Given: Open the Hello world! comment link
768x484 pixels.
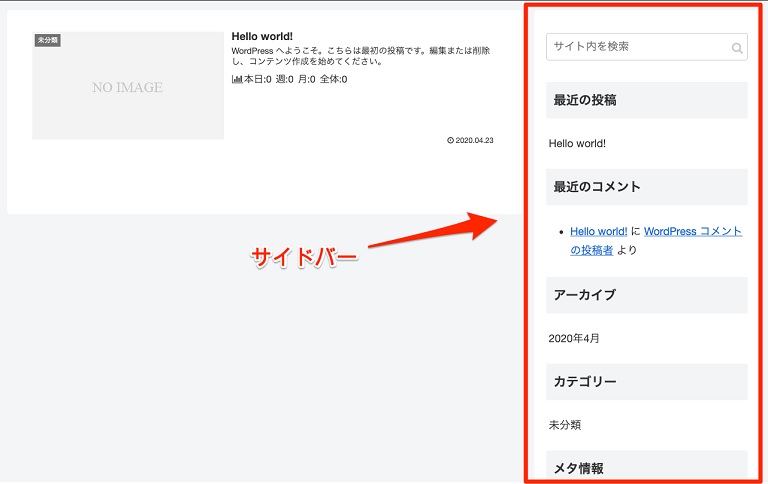Looking at the screenshot, I should pyautogui.click(x=599, y=231).
